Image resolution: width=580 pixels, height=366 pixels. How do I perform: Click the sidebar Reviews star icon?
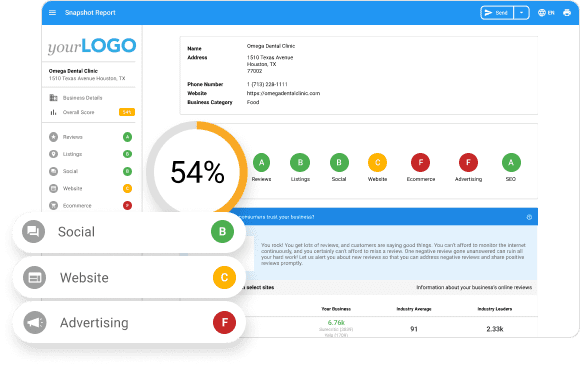point(54,137)
